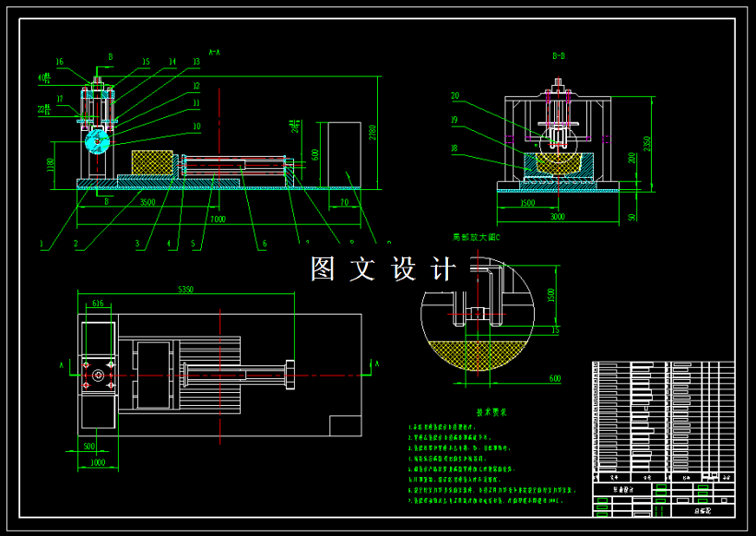Click the cyan roller wheel in A-A view
The image size is (756, 536).
(98, 141)
